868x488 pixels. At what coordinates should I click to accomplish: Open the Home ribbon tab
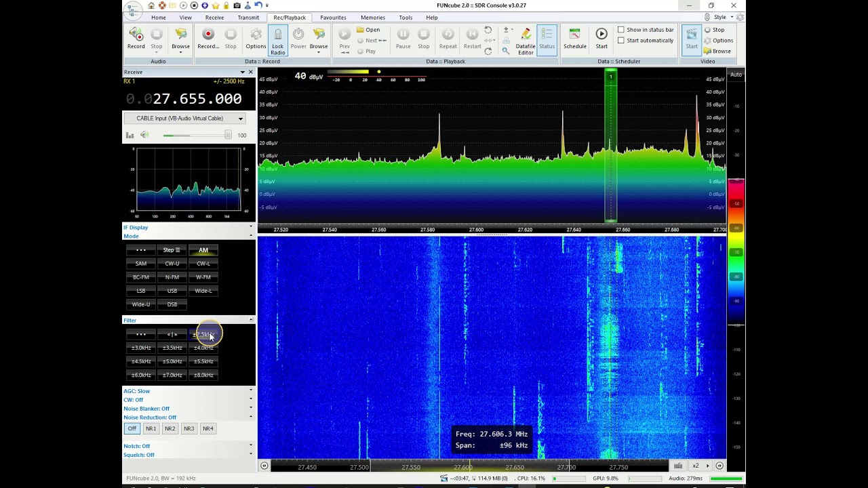tap(159, 18)
